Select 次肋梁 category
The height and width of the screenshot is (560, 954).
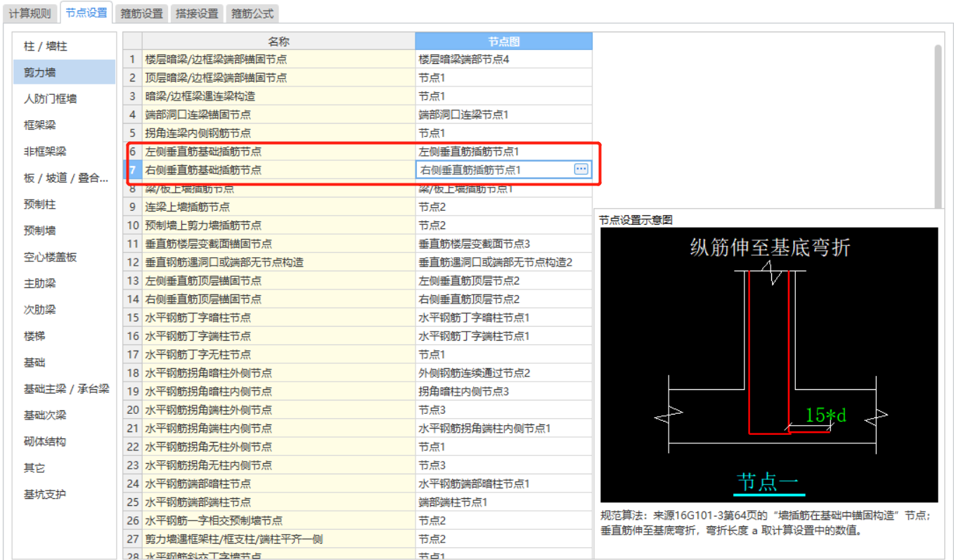pyautogui.click(x=65, y=310)
